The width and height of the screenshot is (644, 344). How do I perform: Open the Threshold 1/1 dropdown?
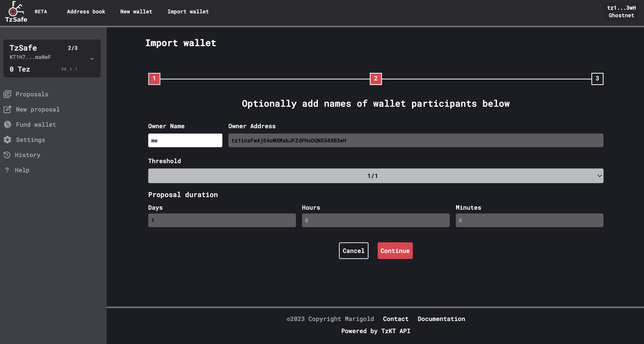pos(376,176)
